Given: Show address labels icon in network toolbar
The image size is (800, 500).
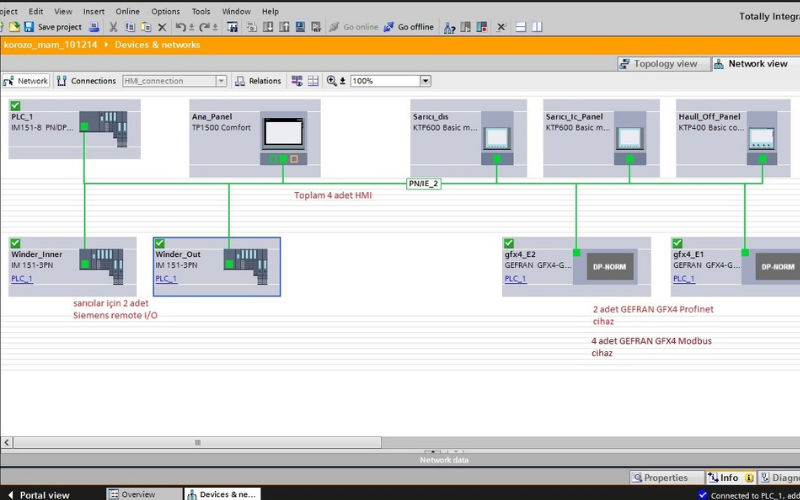Looking at the screenshot, I should [297, 81].
